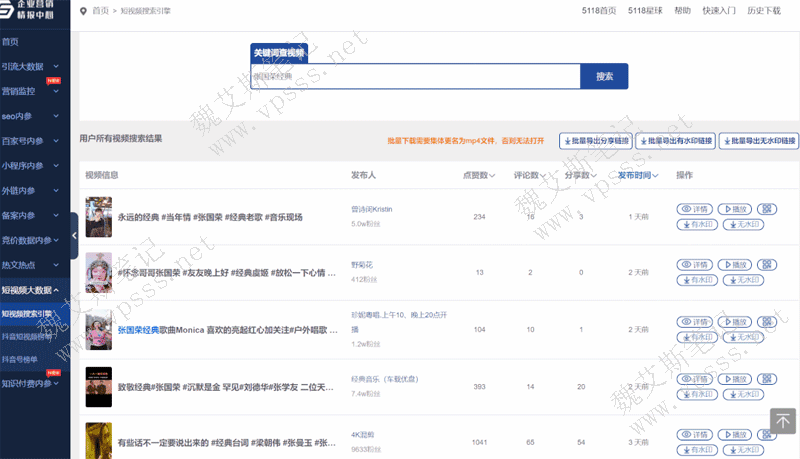Click the breadcrumb user icon

coord(82,11)
